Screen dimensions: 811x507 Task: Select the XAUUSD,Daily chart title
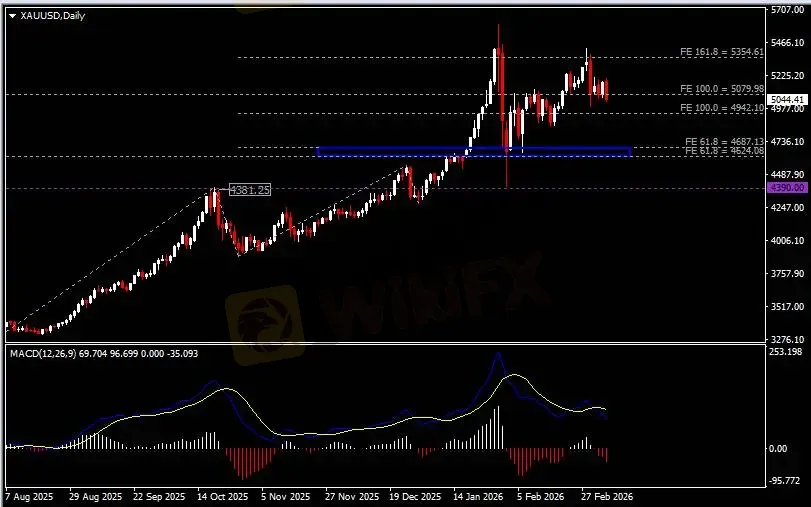click(x=52, y=16)
